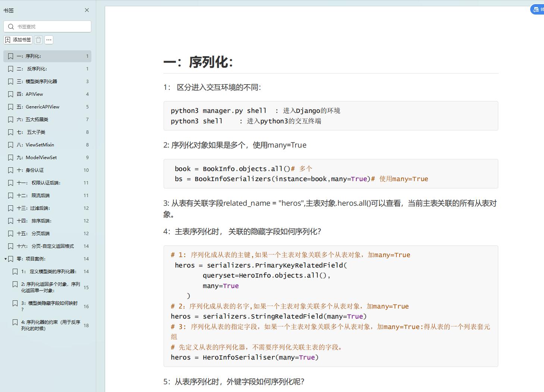The width and height of the screenshot is (544, 392).
Task: Select the 二: 反序列化 bookmark
Action: (35, 69)
